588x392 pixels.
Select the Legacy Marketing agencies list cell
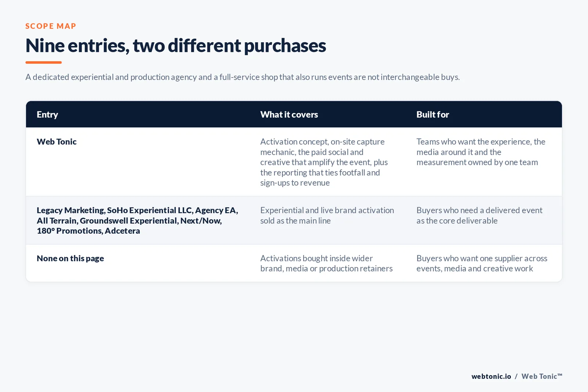tap(137, 220)
